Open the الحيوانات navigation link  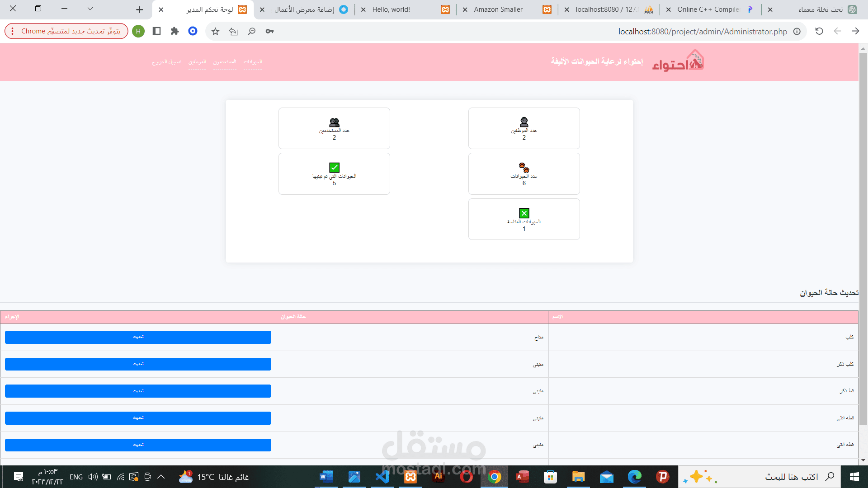[253, 62]
